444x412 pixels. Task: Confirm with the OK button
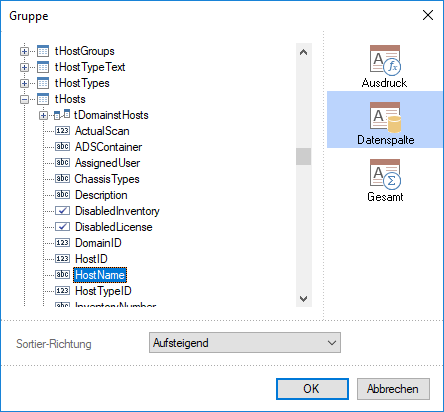point(312,389)
